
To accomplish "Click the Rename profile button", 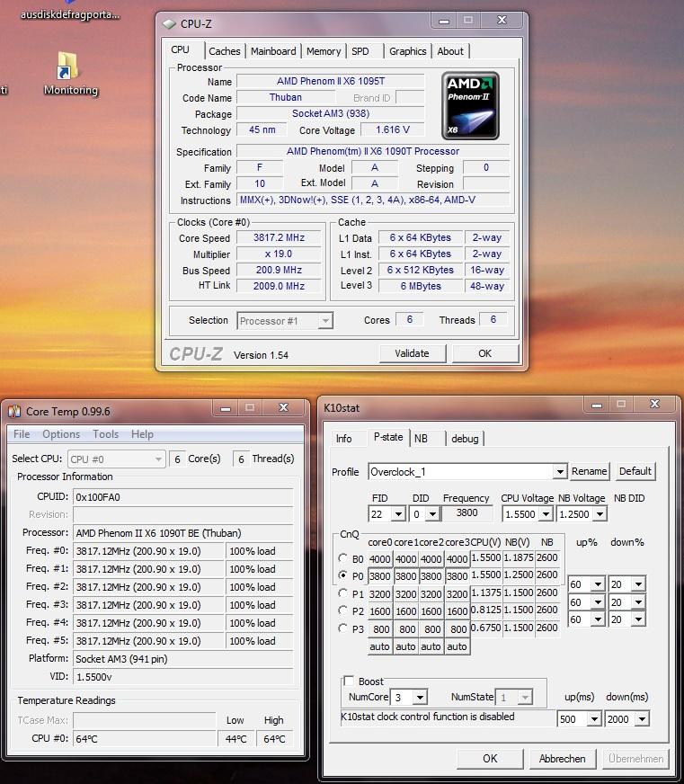I will pos(590,471).
